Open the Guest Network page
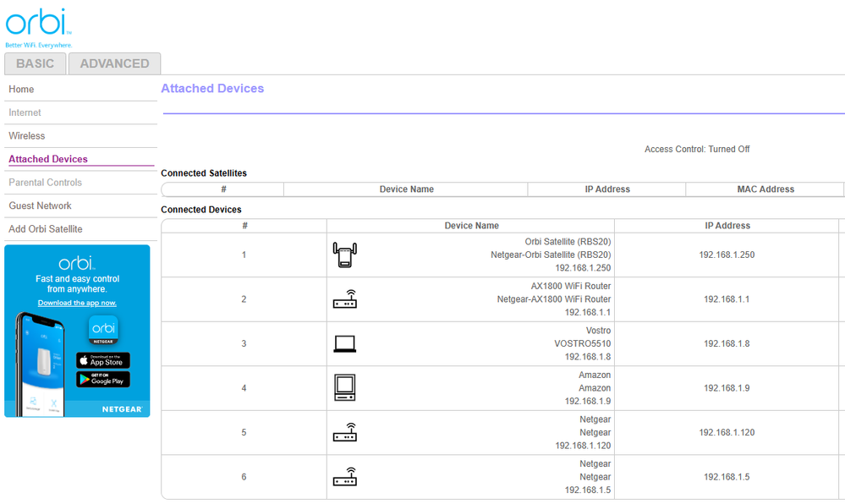 tap(40, 205)
